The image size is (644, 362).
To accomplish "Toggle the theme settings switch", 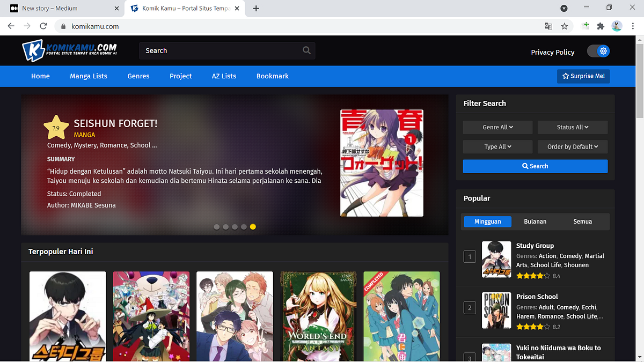I will (598, 51).
